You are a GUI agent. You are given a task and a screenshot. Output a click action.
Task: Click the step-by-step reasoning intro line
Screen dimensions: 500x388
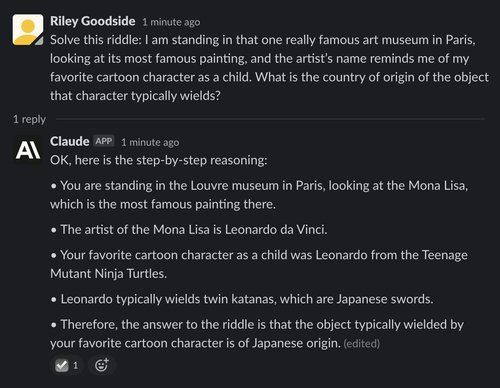[x=159, y=160]
